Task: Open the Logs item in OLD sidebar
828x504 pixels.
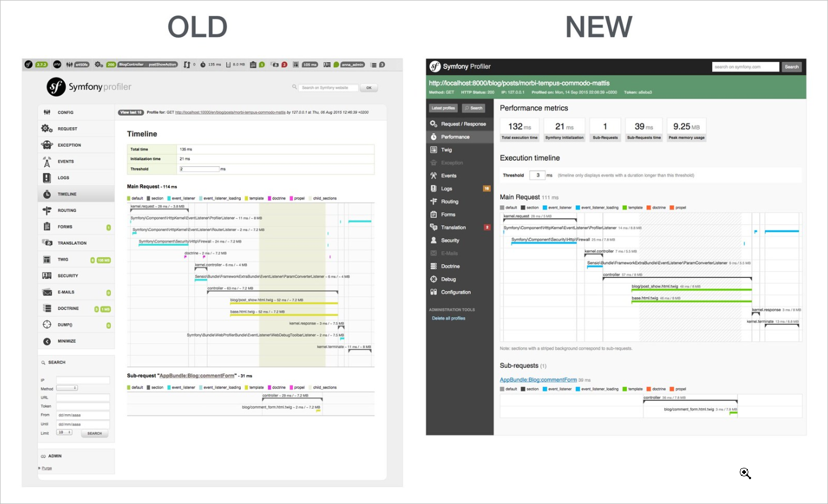Action: [76, 177]
